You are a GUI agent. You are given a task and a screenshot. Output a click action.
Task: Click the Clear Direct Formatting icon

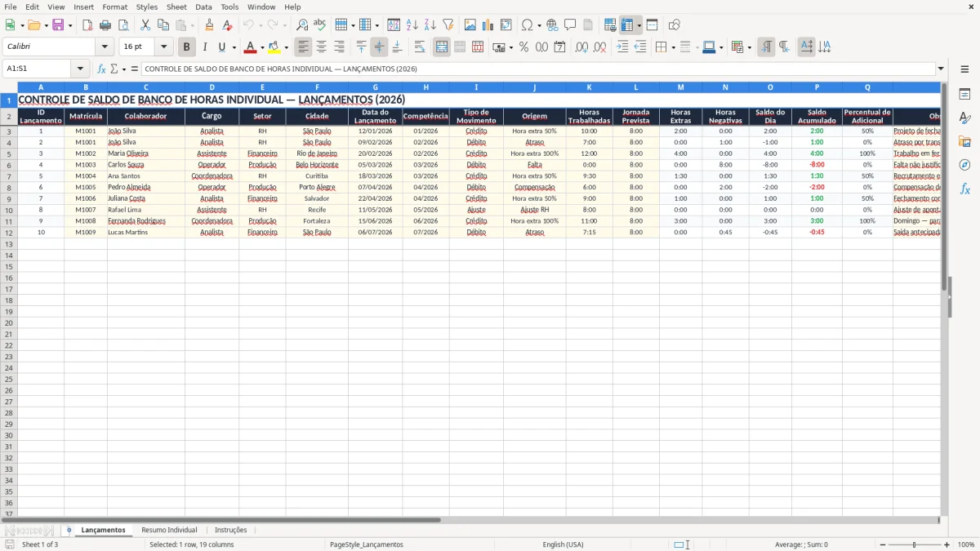(x=228, y=25)
